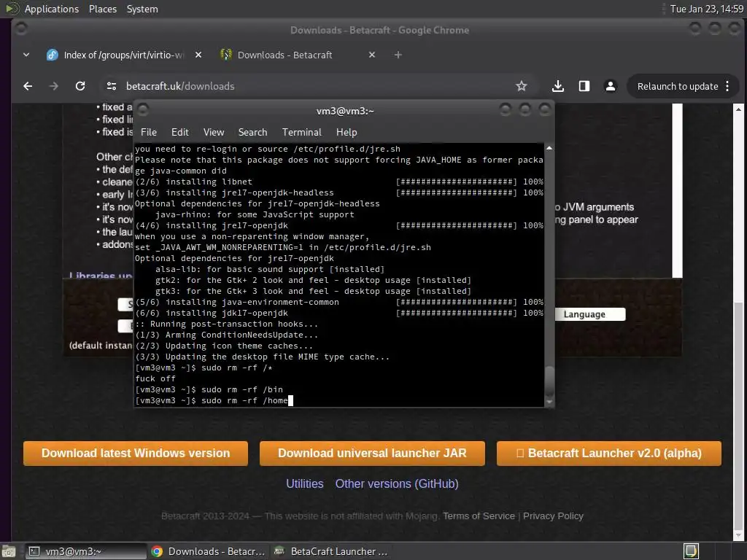Open Terms of Service link
This screenshot has height=560, width=747.
pyautogui.click(x=479, y=516)
